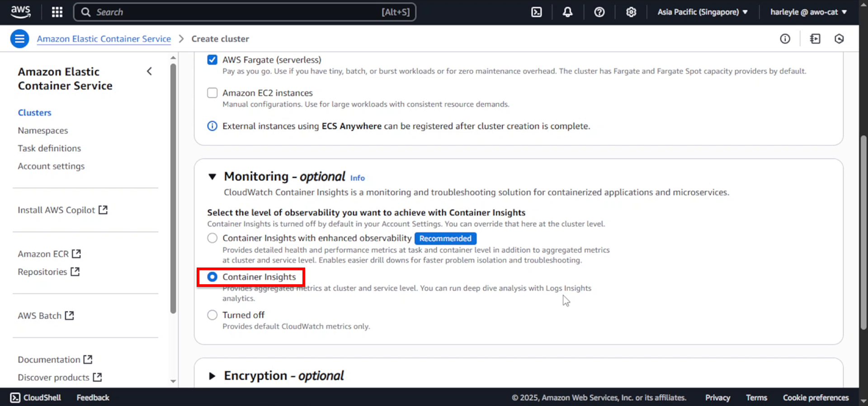Click external link icon beside Repositories
Image resolution: width=868 pixels, height=406 pixels.
pos(75,272)
